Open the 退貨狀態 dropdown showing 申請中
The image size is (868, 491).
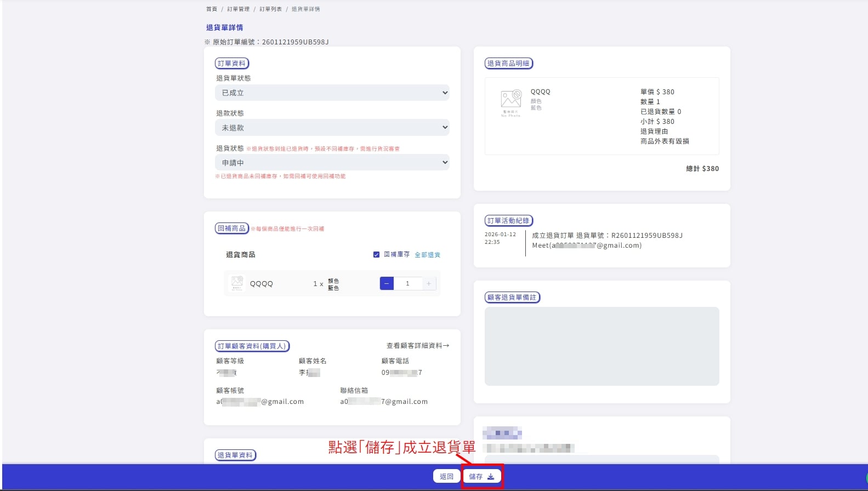coord(332,163)
